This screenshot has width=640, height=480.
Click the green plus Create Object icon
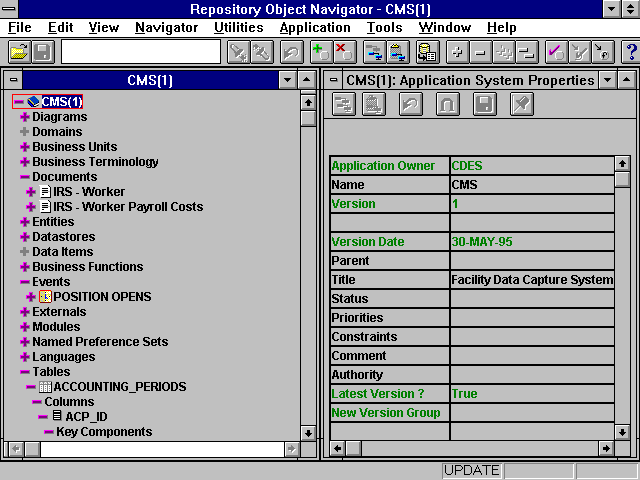click(320, 51)
